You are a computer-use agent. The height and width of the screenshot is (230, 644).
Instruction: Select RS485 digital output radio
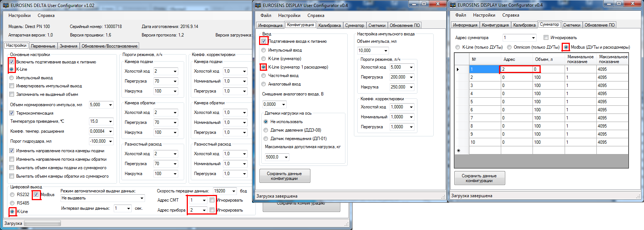coord(13,203)
